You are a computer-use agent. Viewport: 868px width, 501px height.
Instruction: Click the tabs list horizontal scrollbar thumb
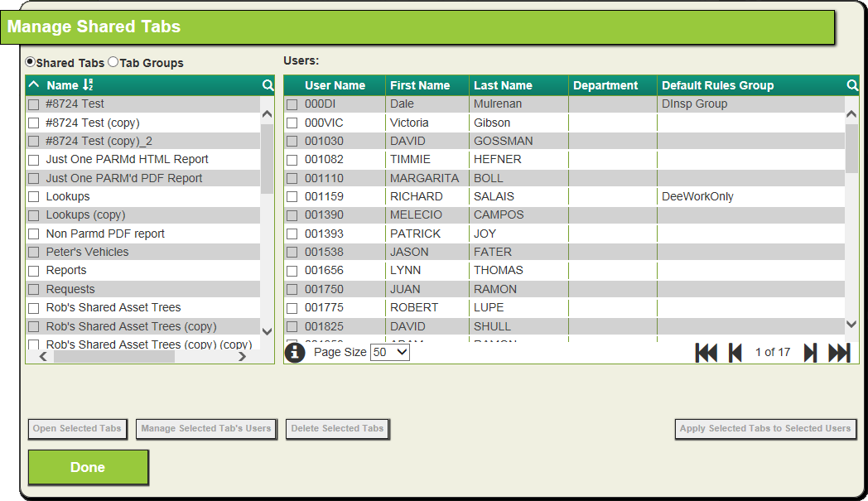coord(114,357)
